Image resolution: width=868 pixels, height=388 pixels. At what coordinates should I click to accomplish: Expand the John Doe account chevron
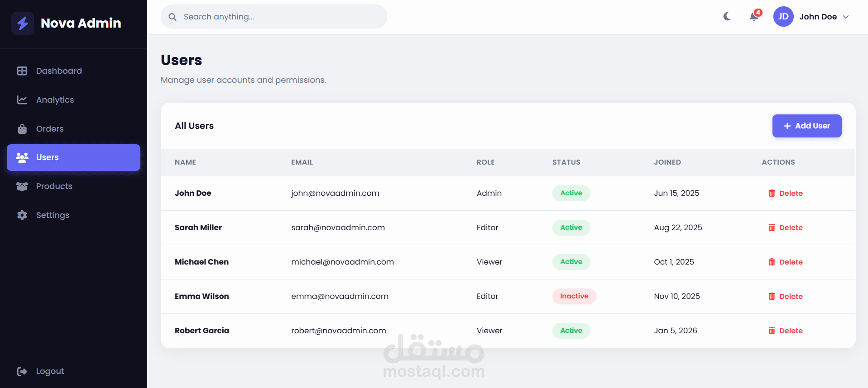point(846,17)
